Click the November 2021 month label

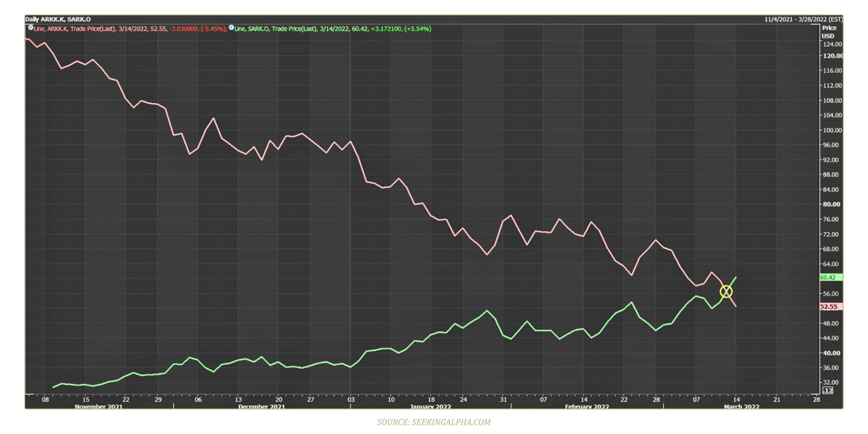coord(98,407)
